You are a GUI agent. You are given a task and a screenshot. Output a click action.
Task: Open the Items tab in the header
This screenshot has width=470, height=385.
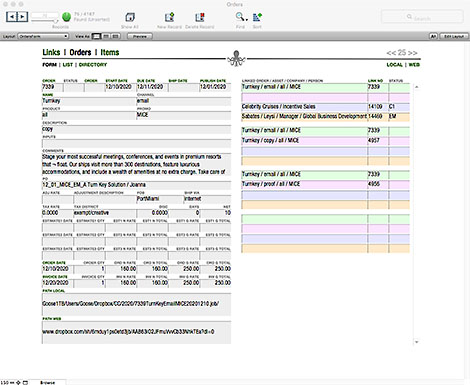(x=110, y=52)
